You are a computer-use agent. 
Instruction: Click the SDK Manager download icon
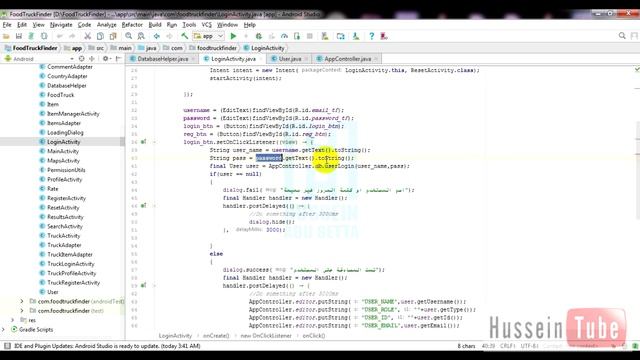tap(356, 36)
